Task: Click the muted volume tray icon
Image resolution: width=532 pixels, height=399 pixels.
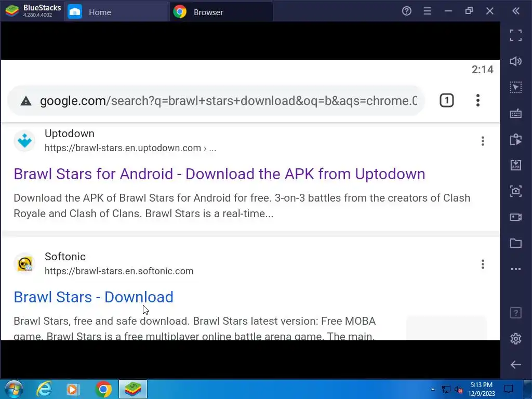Action: coord(458,390)
